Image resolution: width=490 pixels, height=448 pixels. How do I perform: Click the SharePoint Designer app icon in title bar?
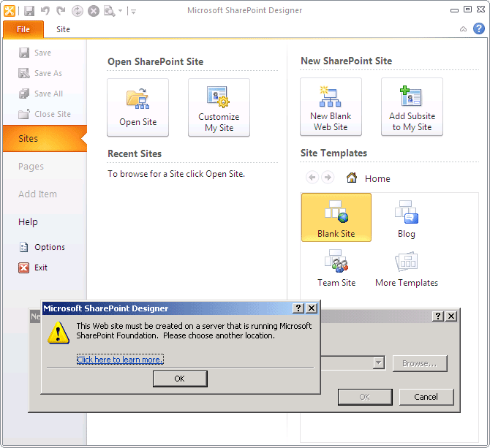click(9, 11)
